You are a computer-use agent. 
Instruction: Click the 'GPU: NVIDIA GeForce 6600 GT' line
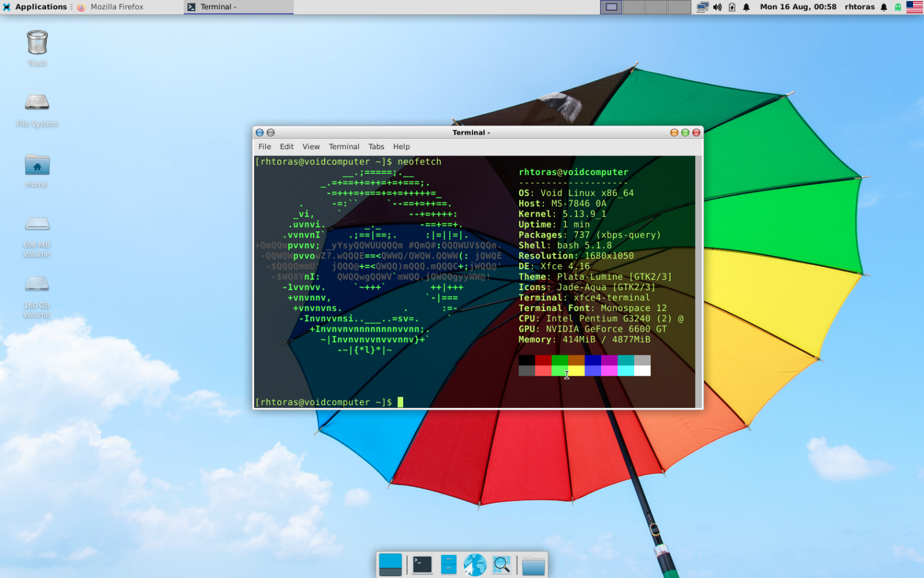[x=593, y=329]
